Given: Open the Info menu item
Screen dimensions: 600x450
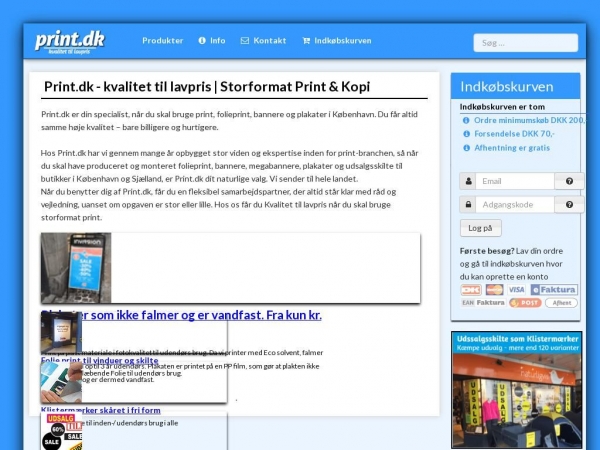Looking at the screenshot, I should pyautogui.click(x=212, y=41).
